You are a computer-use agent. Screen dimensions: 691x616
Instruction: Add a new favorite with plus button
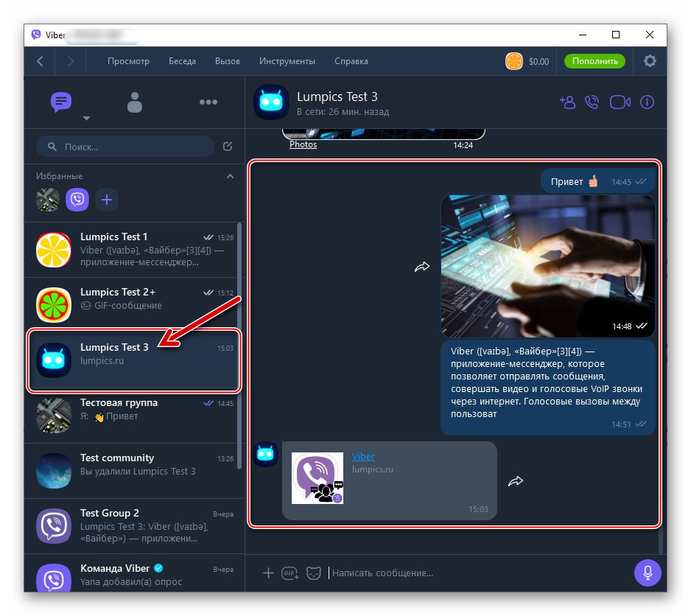pyautogui.click(x=107, y=200)
